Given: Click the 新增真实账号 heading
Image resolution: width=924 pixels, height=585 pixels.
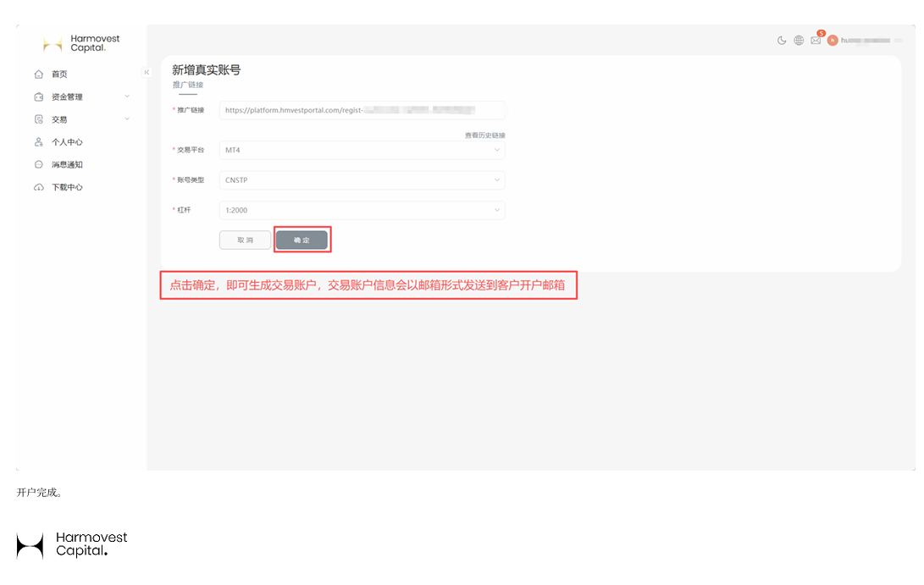Looking at the screenshot, I should [207, 70].
